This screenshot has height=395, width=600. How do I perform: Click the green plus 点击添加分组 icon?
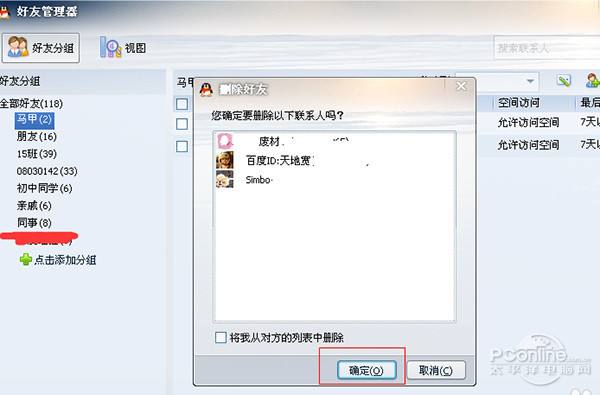pyautogui.click(x=26, y=260)
